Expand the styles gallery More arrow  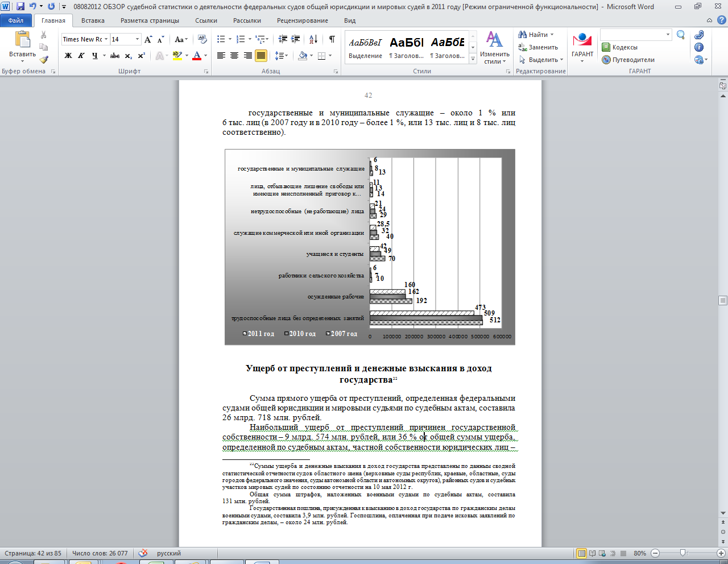pyautogui.click(x=473, y=59)
